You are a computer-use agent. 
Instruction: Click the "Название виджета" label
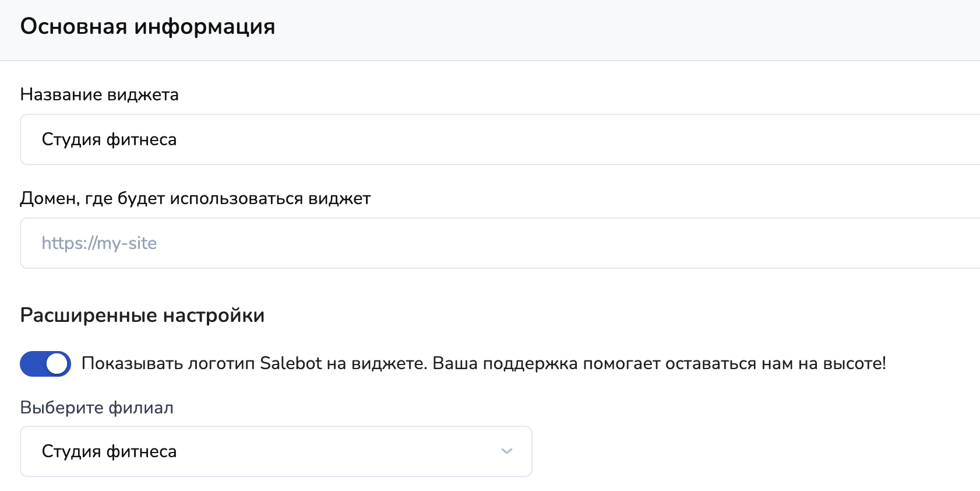pyautogui.click(x=99, y=94)
